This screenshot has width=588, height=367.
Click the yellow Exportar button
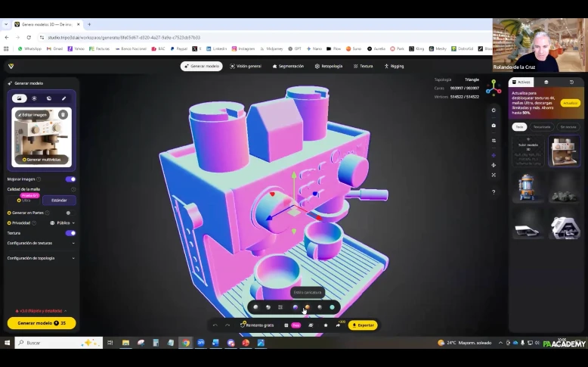[363, 325]
